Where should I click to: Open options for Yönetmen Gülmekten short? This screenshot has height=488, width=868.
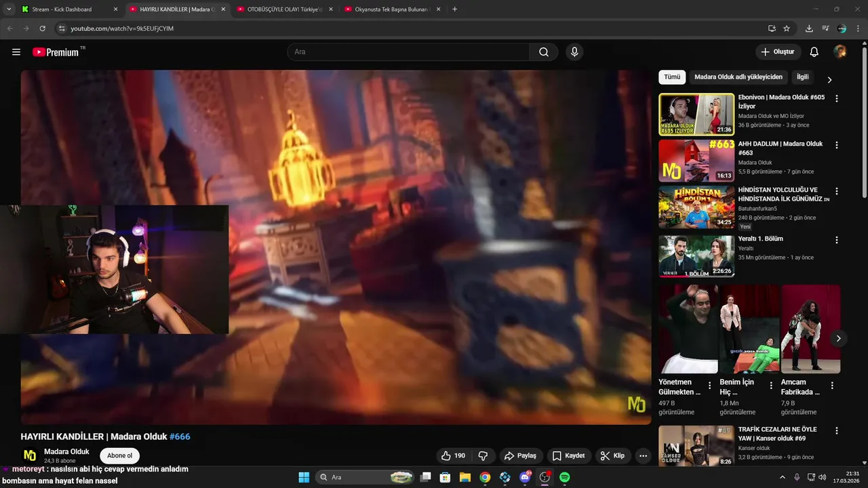tap(709, 385)
